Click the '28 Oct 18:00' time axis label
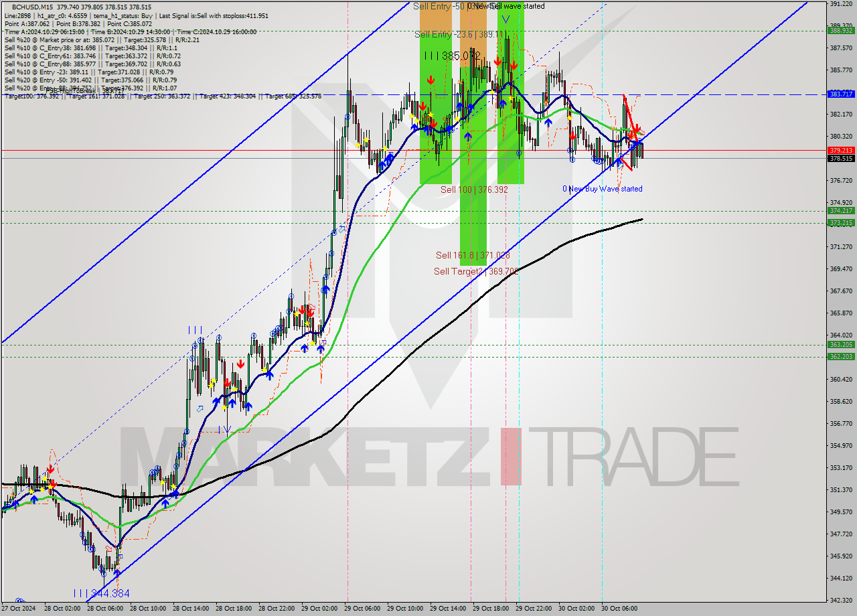857x616 pixels. tap(234, 609)
